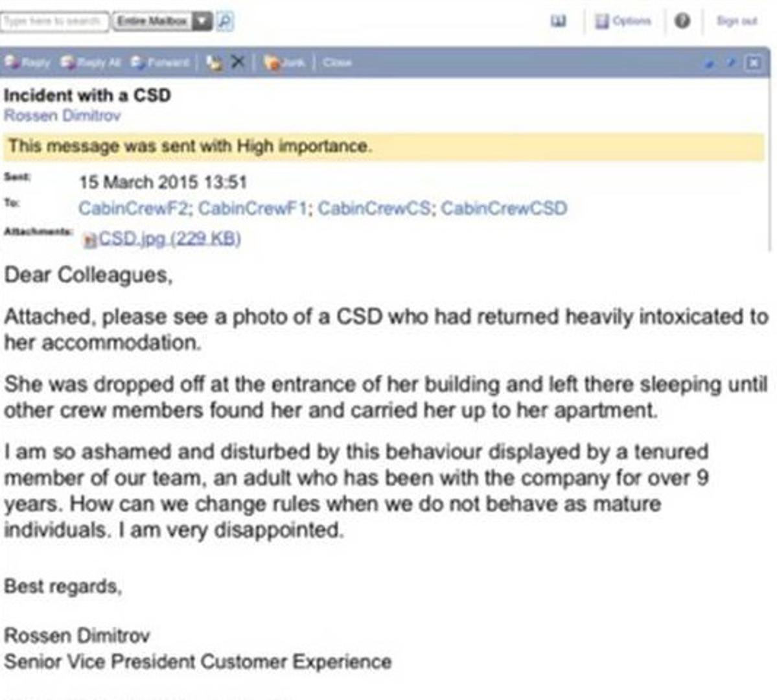Click the sender name Rossen Dimitrov
This screenshot has width=777, height=700.
pyautogui.click(x=62, y=115)
